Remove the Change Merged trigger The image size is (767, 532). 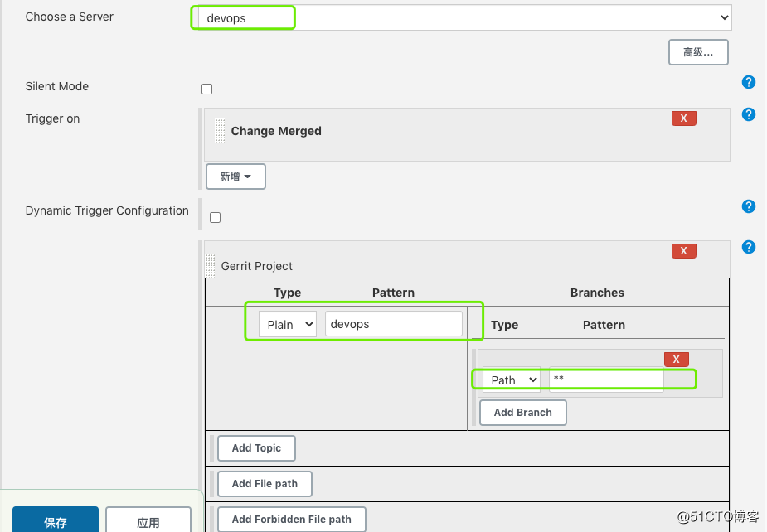click(683, 118)
